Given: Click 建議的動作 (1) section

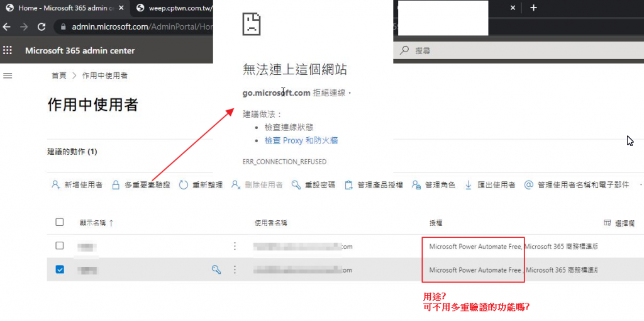Looking at the screenshot, I should (72, 152).
